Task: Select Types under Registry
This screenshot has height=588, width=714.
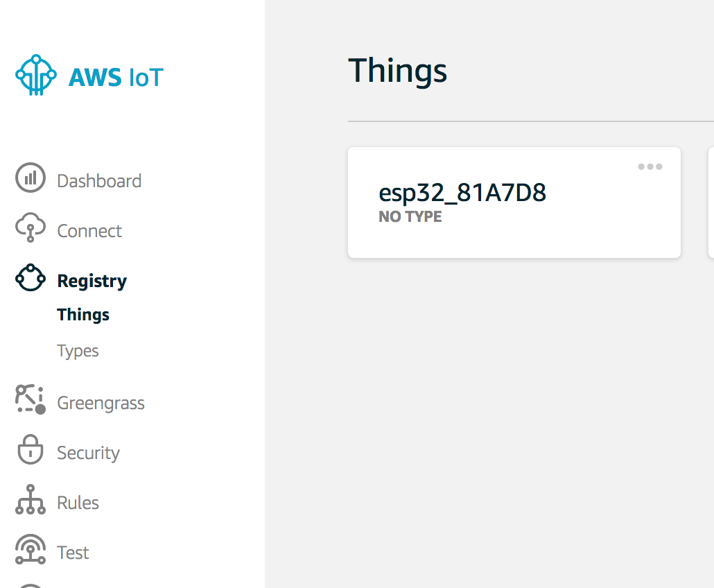Action: 78,351
